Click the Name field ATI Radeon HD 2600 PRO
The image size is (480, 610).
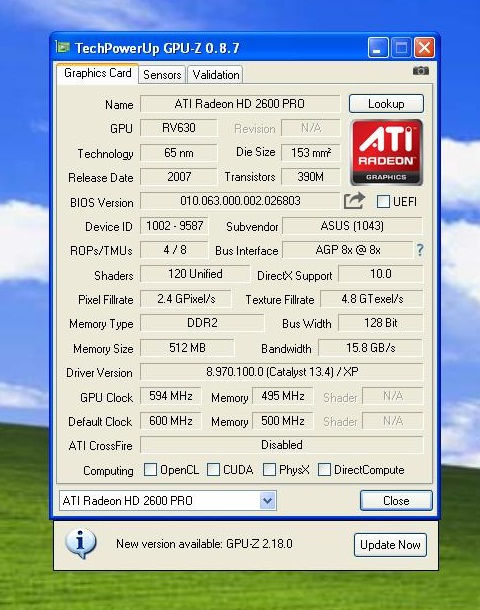click(x=240, y=104)
